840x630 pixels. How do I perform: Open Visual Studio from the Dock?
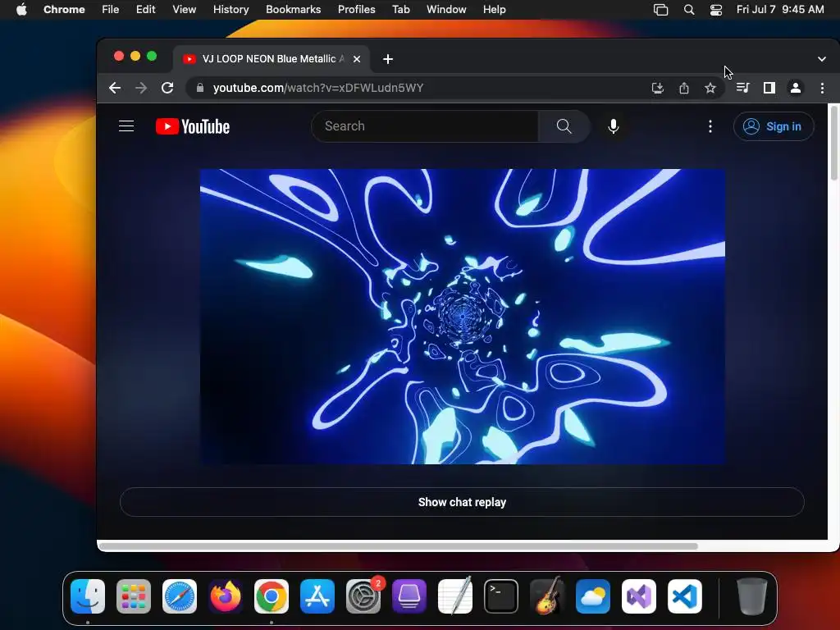click(638, 596)
